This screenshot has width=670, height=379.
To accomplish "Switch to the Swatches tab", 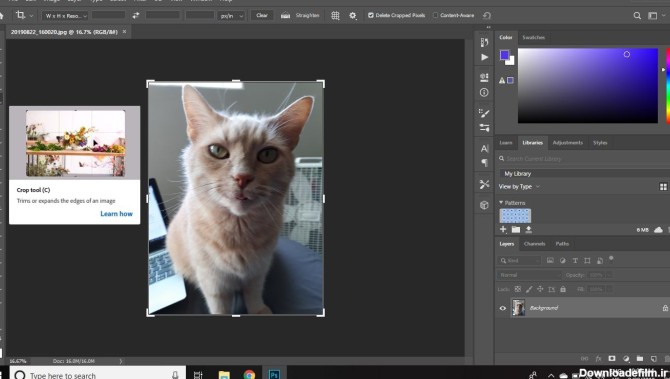I will click(x=534, y=38).
